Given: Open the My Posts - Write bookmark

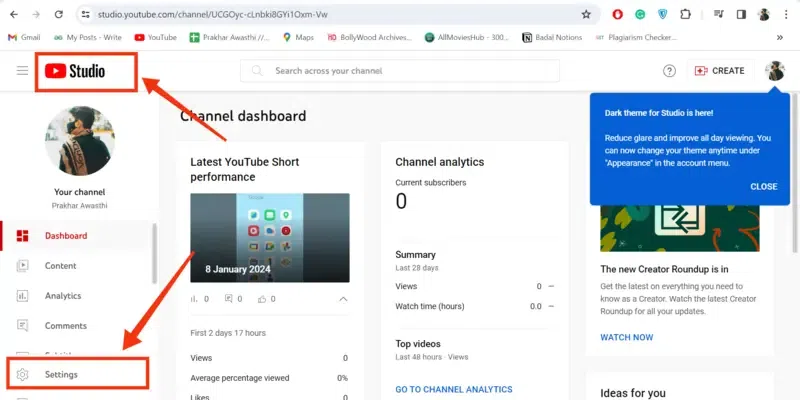Looking at the screenshot, I should [88, 37].
